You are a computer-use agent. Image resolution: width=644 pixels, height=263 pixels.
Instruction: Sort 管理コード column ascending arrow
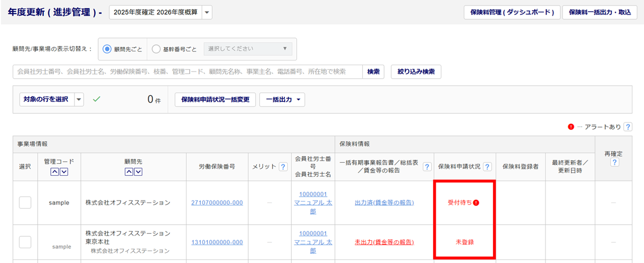click(55, 172)
